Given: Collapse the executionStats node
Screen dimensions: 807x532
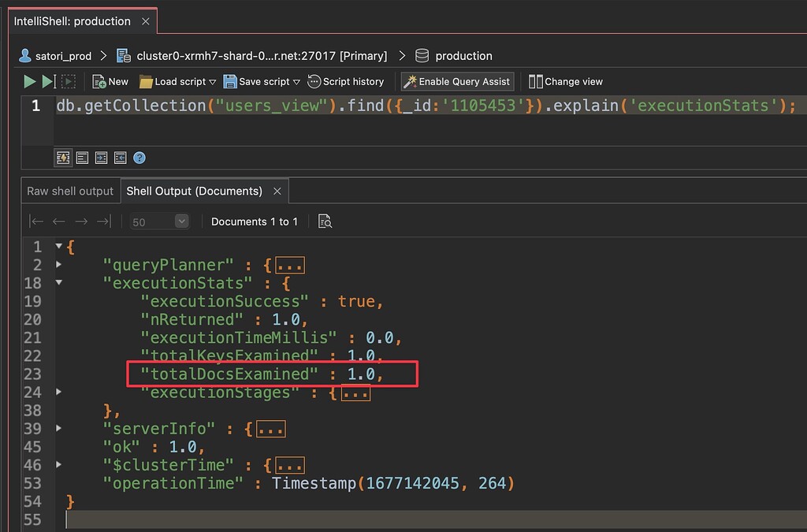Looking at the screenshot, I should [58, 282].
